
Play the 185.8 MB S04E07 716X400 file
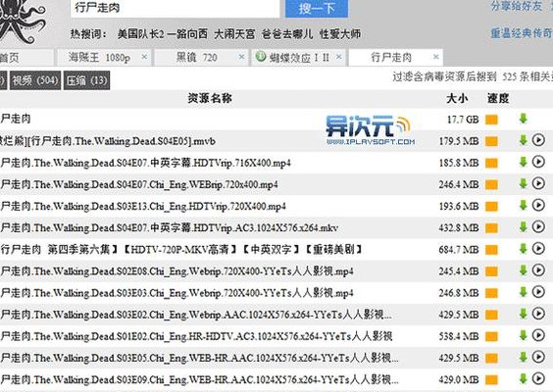coord(538,162)
